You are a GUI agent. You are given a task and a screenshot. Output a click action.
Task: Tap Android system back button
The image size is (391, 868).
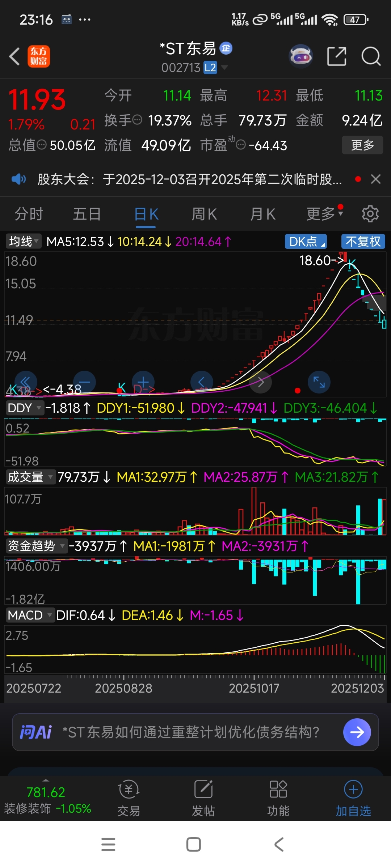[279, 844]
